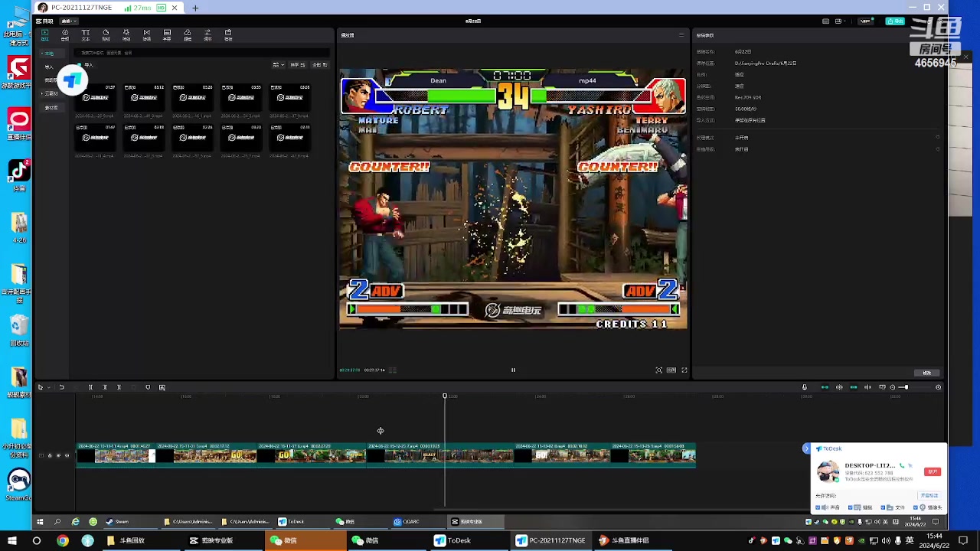Select 素材库 in the media sidebar
The height and width of the screenshot is (551, 980).
click(x=51, y=108)
